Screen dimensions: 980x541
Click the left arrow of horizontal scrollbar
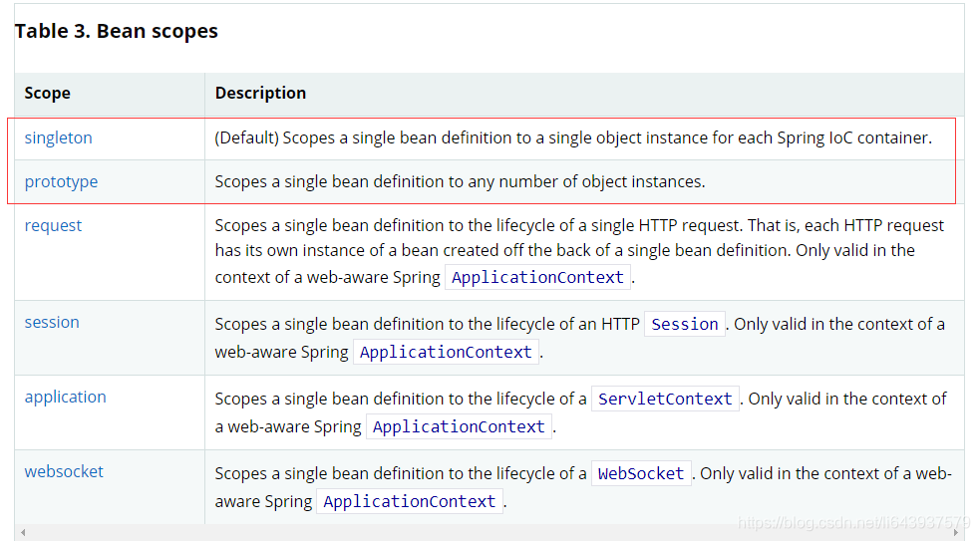click(23, 533)
